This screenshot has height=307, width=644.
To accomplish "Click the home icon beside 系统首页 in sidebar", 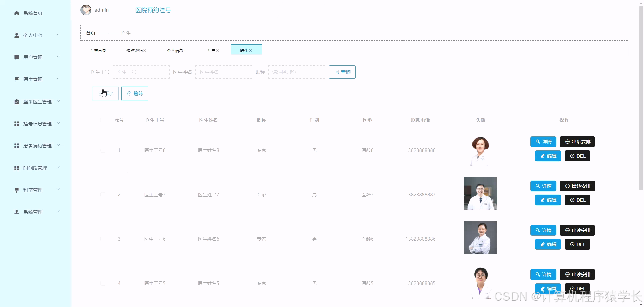I will click(17, 13).
